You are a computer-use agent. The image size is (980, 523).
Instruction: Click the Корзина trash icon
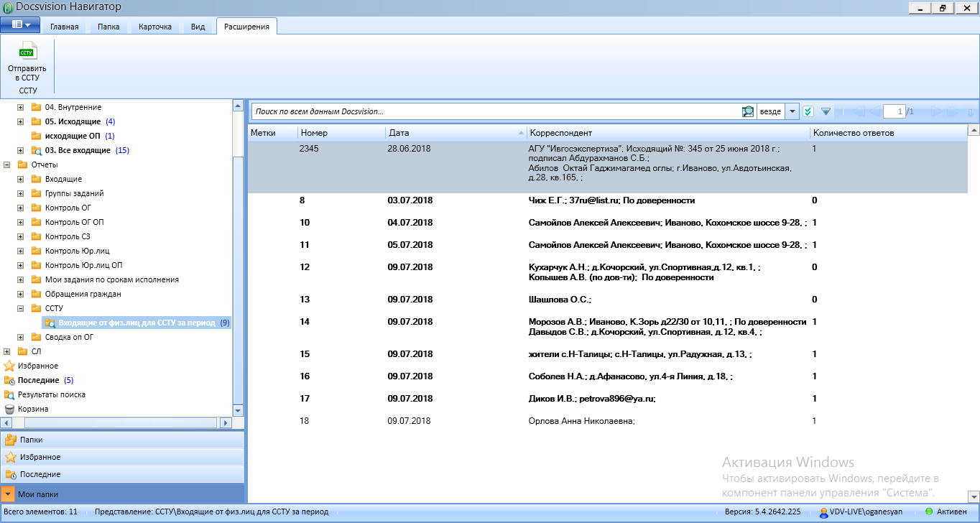(x=9, y=409)
